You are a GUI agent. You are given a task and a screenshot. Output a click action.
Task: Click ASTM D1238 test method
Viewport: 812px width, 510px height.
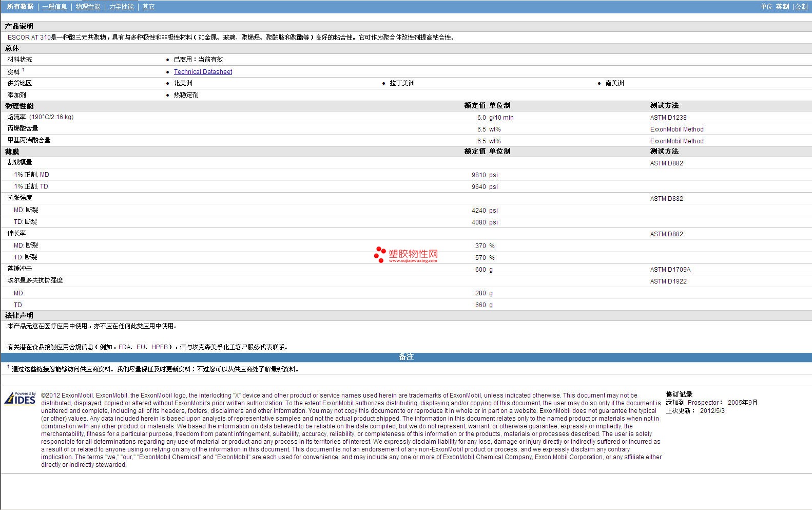tap(668, 118)
